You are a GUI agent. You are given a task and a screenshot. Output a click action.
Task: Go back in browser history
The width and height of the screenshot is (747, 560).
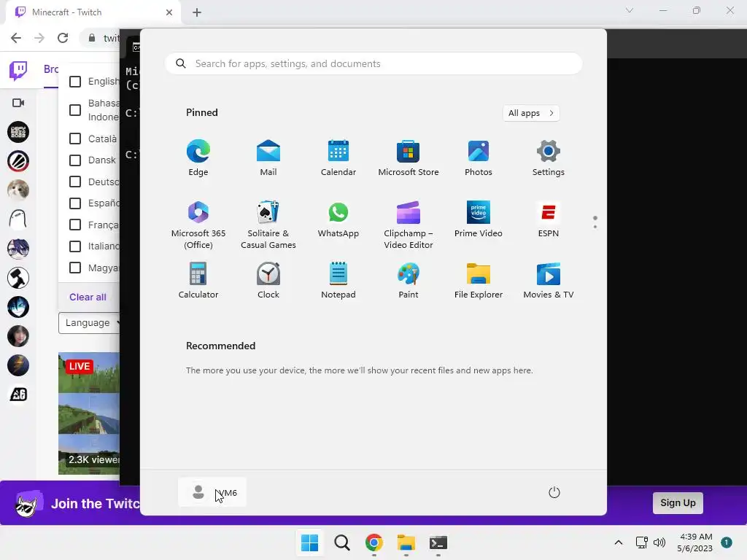(16, 38)
